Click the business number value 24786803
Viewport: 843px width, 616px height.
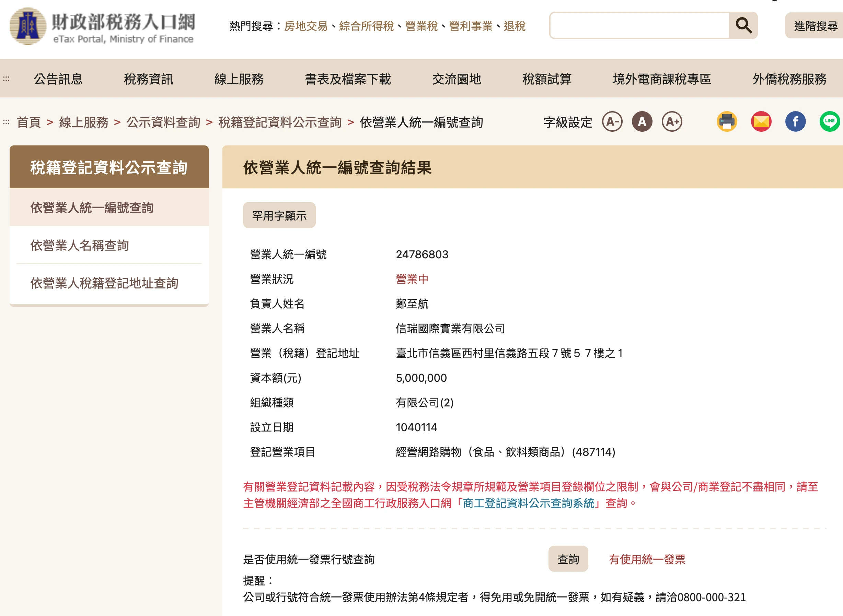[x=422, y=254]
